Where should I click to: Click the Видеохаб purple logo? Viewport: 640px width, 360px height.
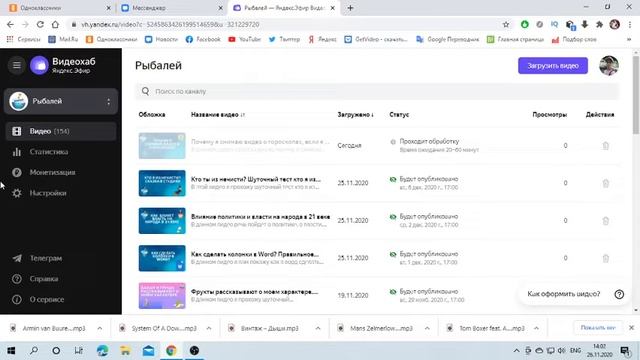coord(39,65)
